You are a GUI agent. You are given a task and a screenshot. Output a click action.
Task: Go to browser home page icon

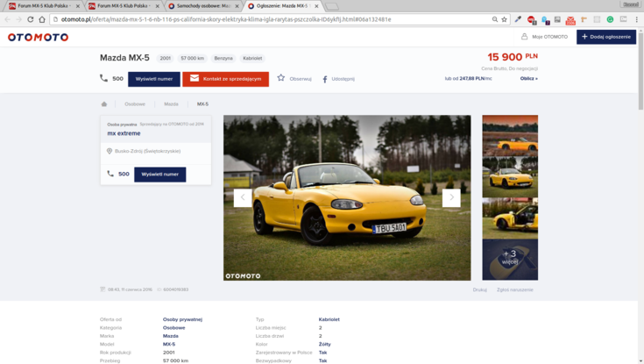pos(42,19)
